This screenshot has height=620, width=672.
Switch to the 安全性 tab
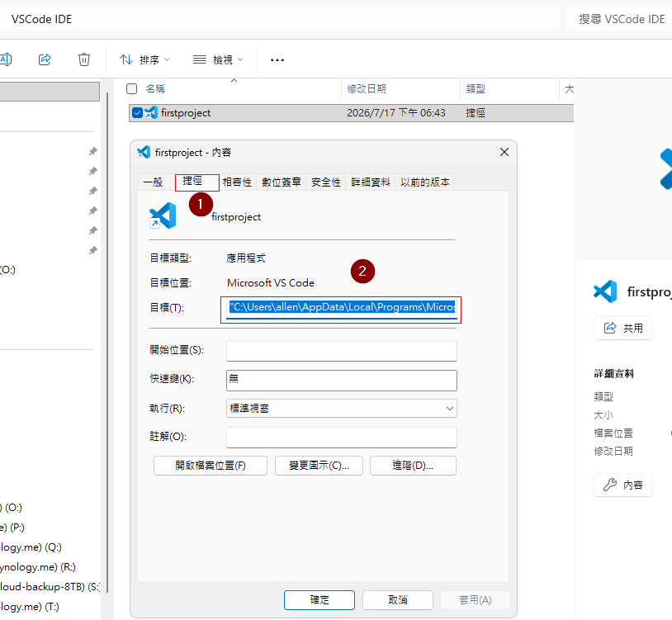tap(326, 182)
